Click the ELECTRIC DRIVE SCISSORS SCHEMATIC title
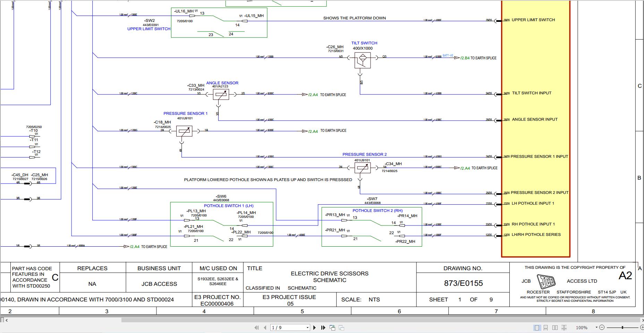Image resolution: width=644 pixels, height=333 pixels. coord(329,277)
